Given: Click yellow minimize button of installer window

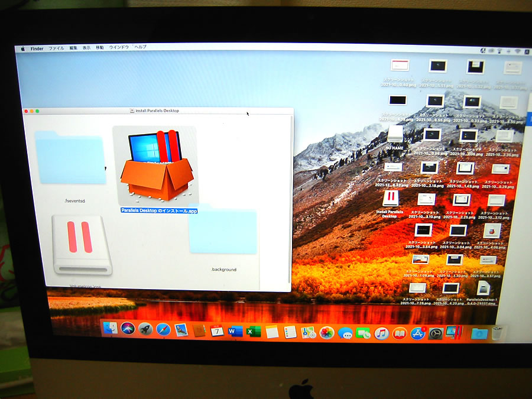Looking at the screenshot, I should [31, 111].
